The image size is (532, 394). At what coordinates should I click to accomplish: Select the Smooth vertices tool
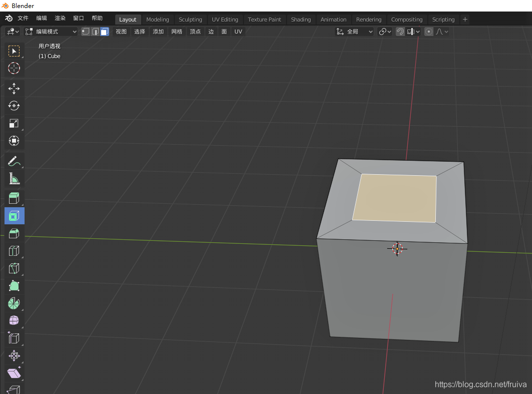[14, 320]
